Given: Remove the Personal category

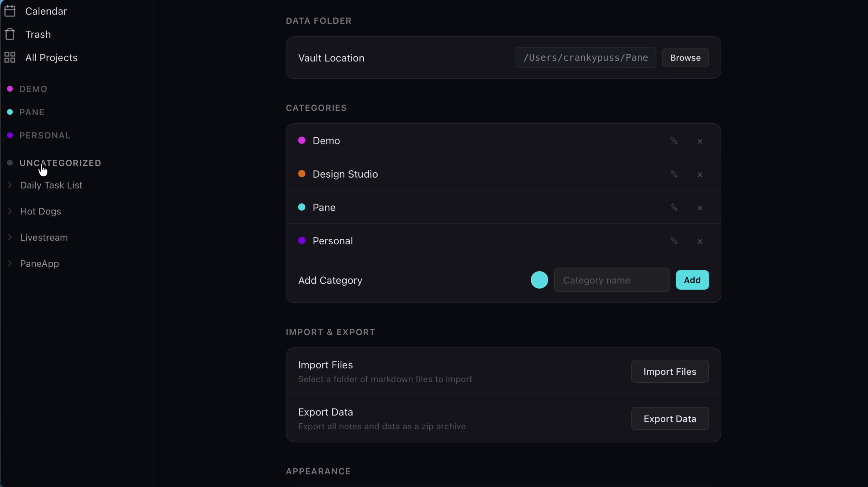Looking at the screenshot, I should click(700, 241).
